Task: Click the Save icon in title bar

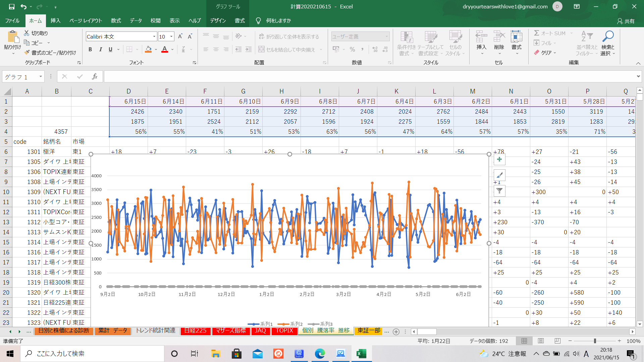Action: click(x=11, y=6)
